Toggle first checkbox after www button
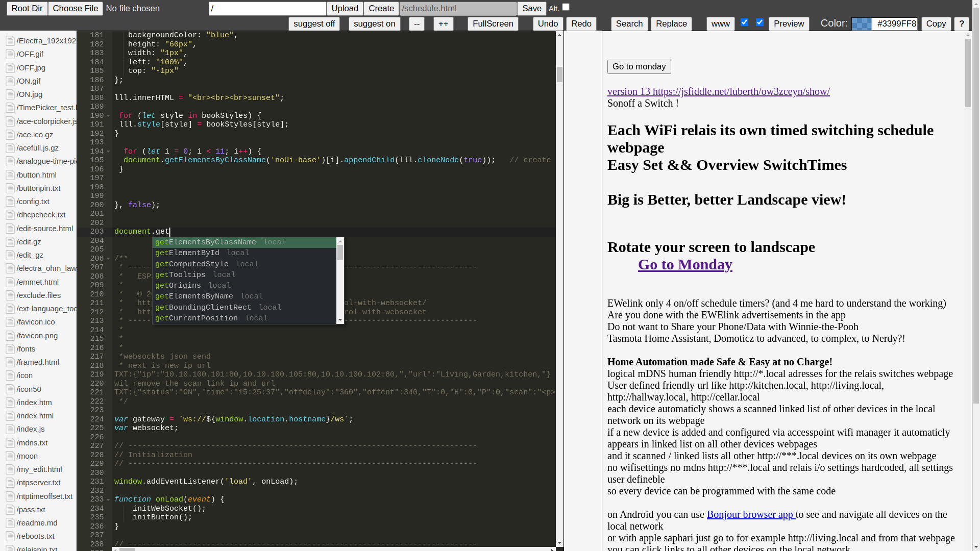 coord(744,22)
